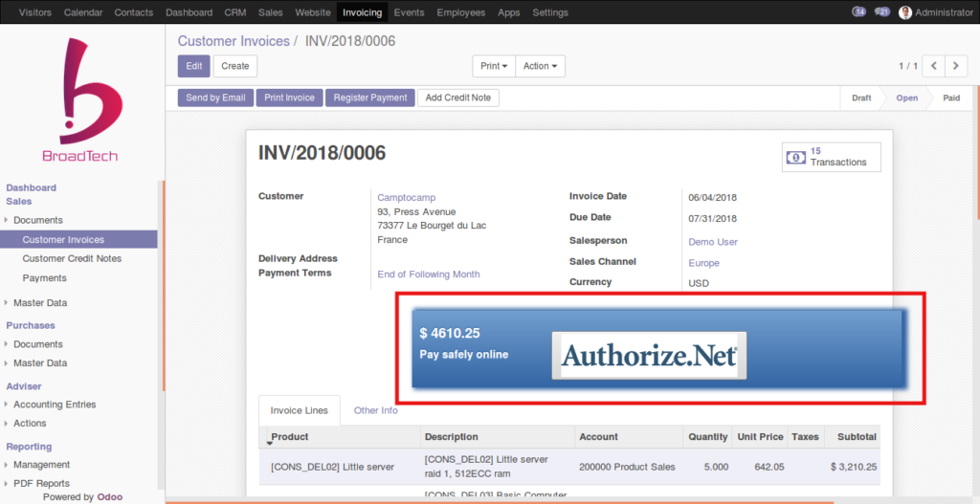Open the Odoo link in sidebar footer
Screen dimensions: 980x504
[109, 497]
